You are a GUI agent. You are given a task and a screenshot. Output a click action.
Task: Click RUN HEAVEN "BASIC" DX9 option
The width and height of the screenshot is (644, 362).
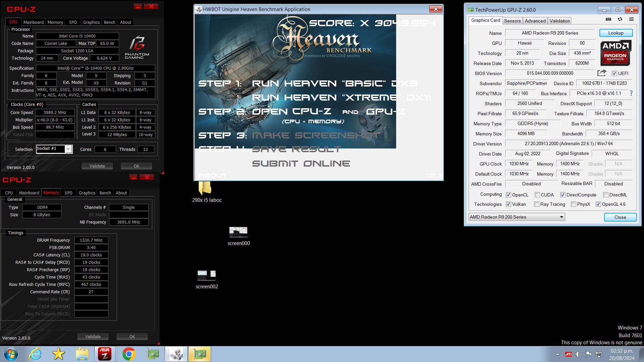tap(335, 83)
